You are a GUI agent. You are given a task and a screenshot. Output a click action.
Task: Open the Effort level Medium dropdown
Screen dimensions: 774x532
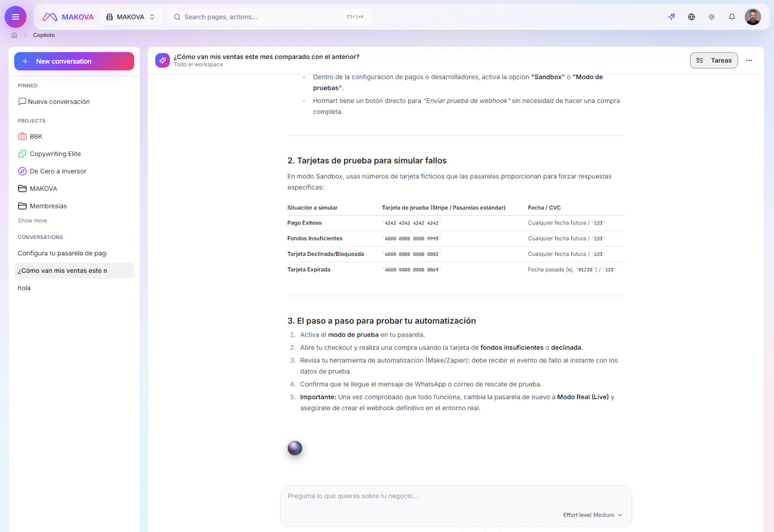(593, 515)
